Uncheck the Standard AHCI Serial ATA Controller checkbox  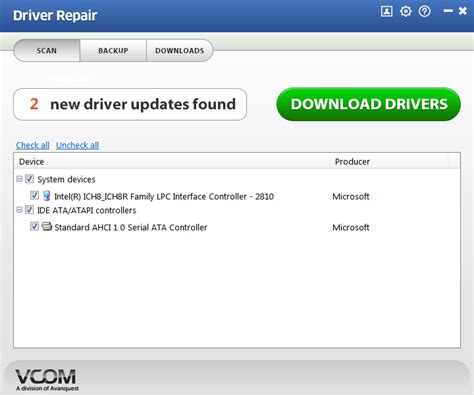(34, 226)
